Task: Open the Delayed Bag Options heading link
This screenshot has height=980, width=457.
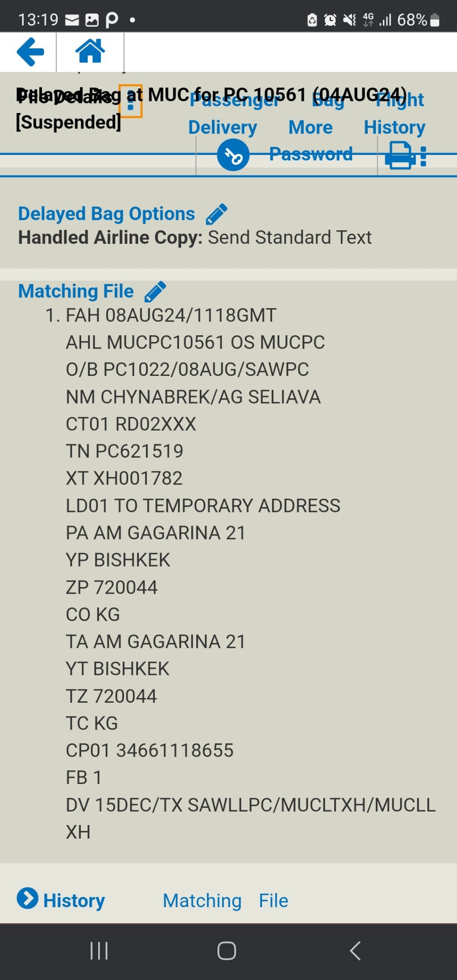Action: pos(107,214)
